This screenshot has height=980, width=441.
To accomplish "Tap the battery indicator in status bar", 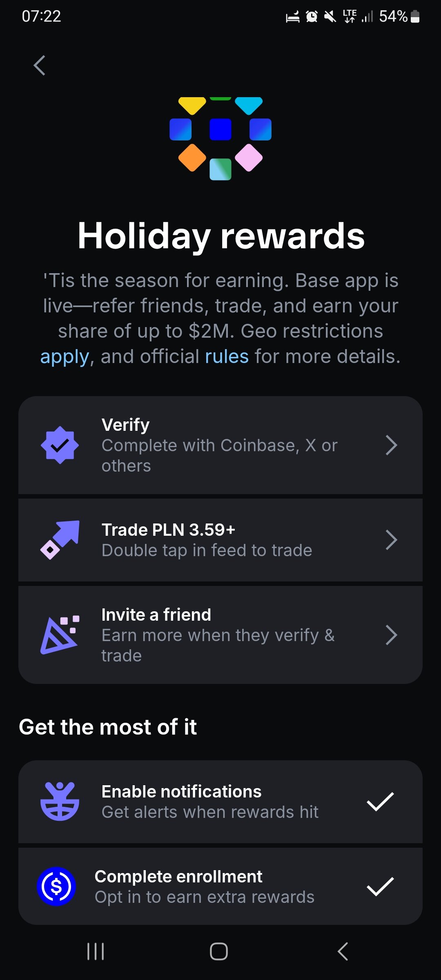I will pos(415,17).
